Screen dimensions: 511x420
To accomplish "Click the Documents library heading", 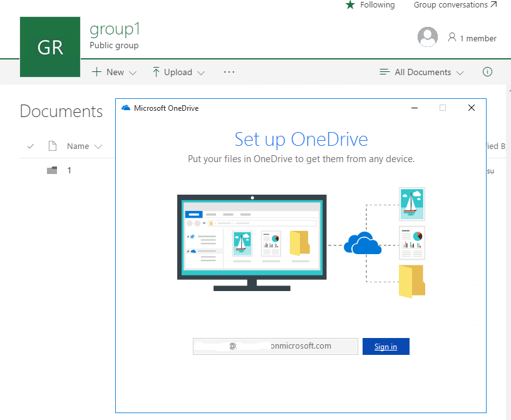I will point(61,111).
